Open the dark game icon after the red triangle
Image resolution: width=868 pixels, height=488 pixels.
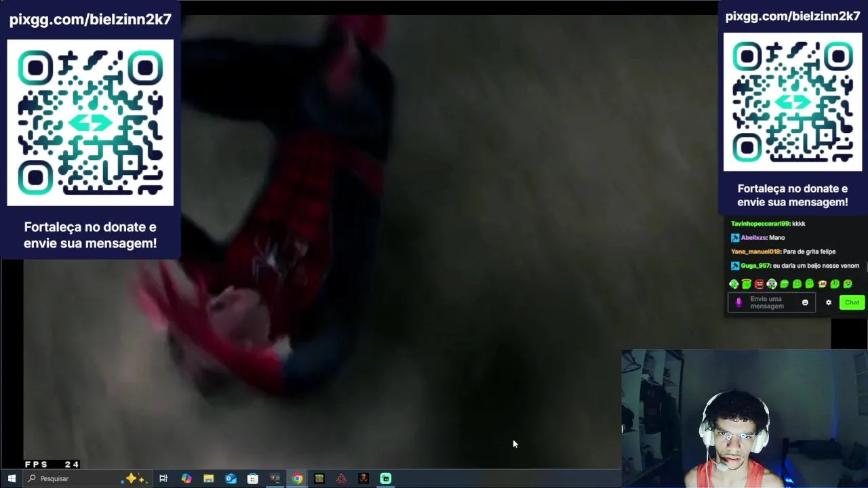click(x=363, y=479)
